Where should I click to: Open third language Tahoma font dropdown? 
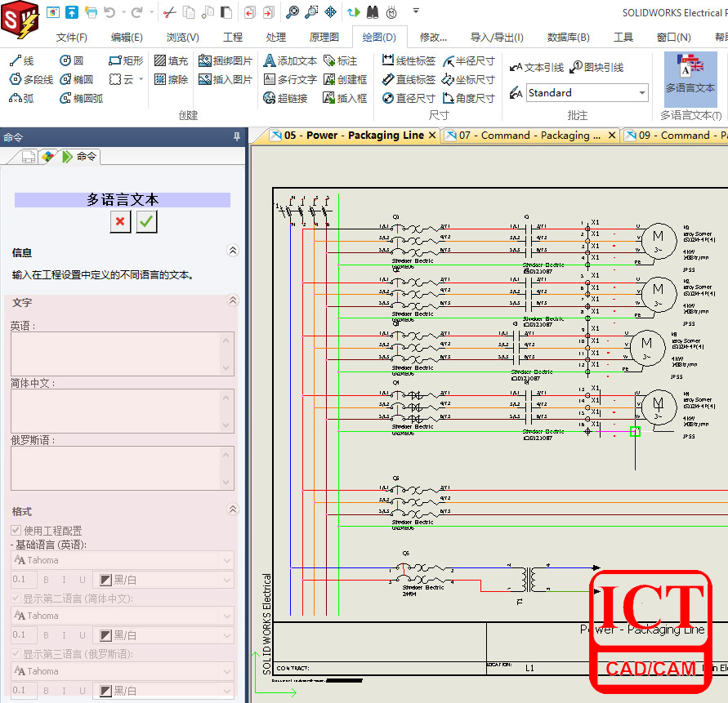pos(227,671)
